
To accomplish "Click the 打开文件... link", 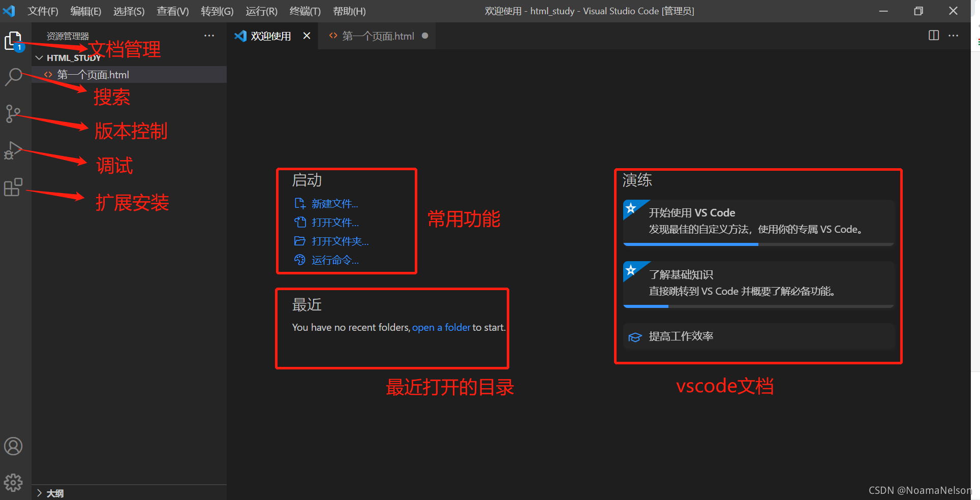I will [x=335, y=223].
